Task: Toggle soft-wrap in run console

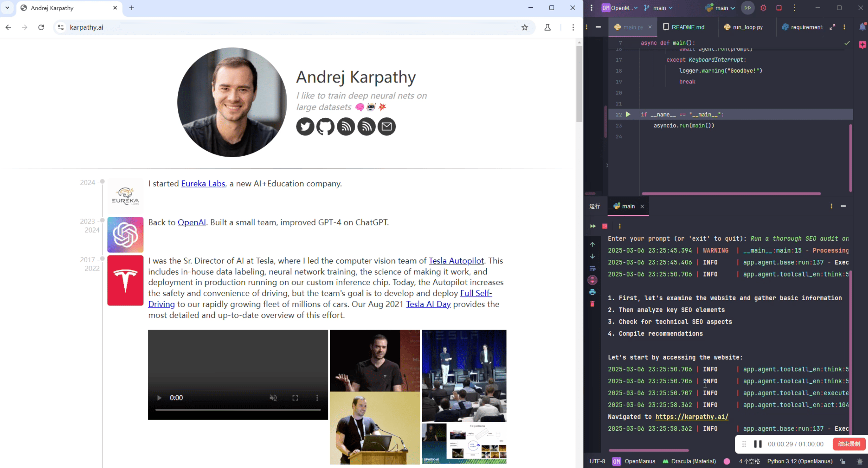Action: click(592, 268)
